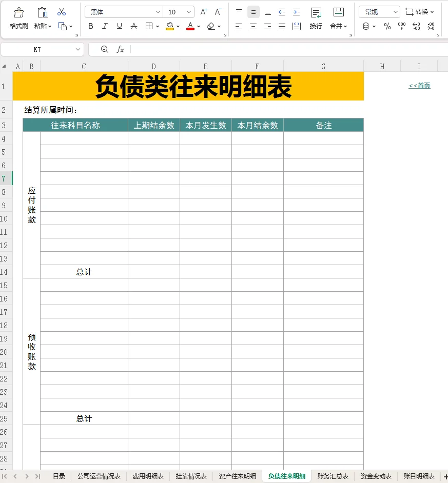448x483 pixels.
Task: Apply Percent style icon
Action: pyautogui.click(x=387, y=27)
